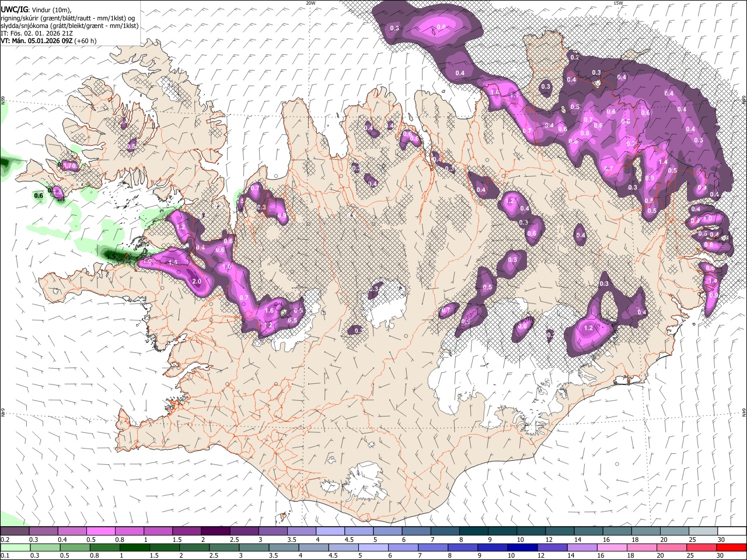This screenshot has height=560, width=747.
Task: Click the 'slydda/snjókoma' legend description line
Action: point(69,26)
